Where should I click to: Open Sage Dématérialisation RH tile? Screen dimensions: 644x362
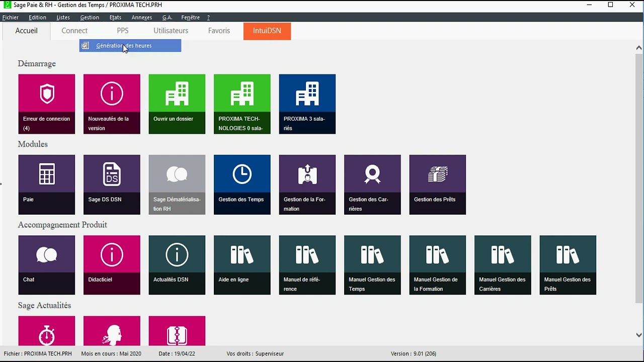point(177,185)
